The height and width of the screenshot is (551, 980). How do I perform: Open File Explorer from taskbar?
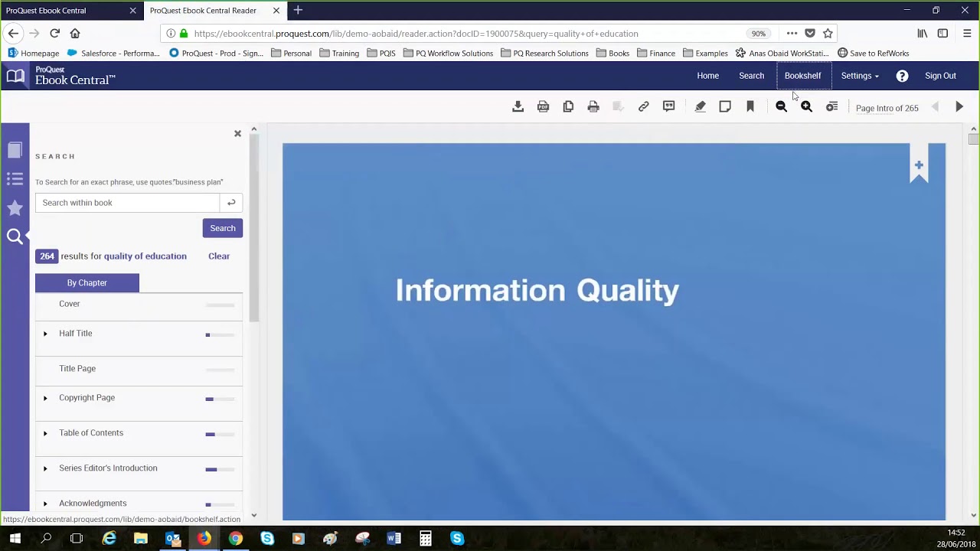140,539
